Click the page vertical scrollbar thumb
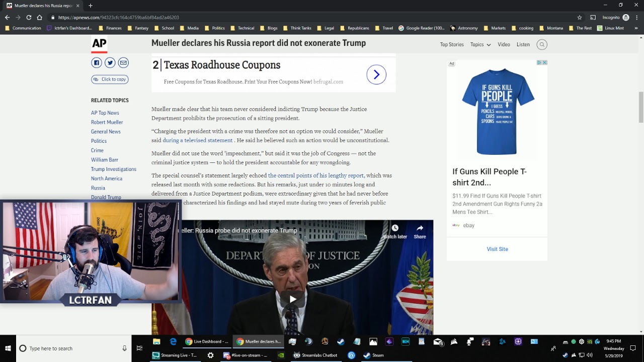 pos(641,107)
